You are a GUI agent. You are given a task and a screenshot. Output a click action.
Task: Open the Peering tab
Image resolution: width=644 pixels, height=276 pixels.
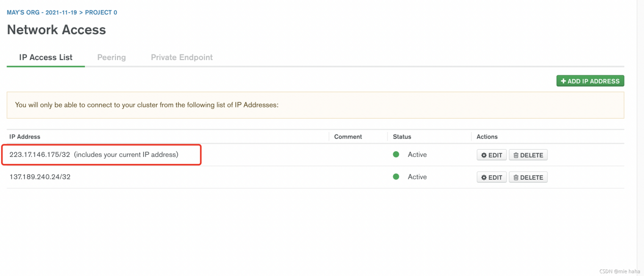(111, 58)
